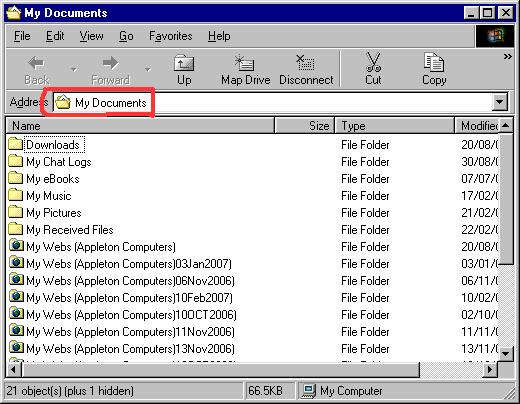Click the web folder icon for 06Nov2006 backup
520x404 pixels.
coord(16,280)
